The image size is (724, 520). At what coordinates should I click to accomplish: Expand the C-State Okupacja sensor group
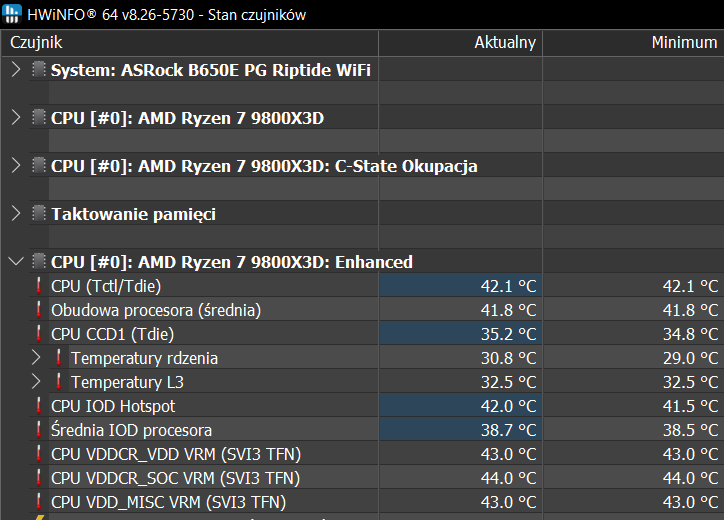[16, 166]
